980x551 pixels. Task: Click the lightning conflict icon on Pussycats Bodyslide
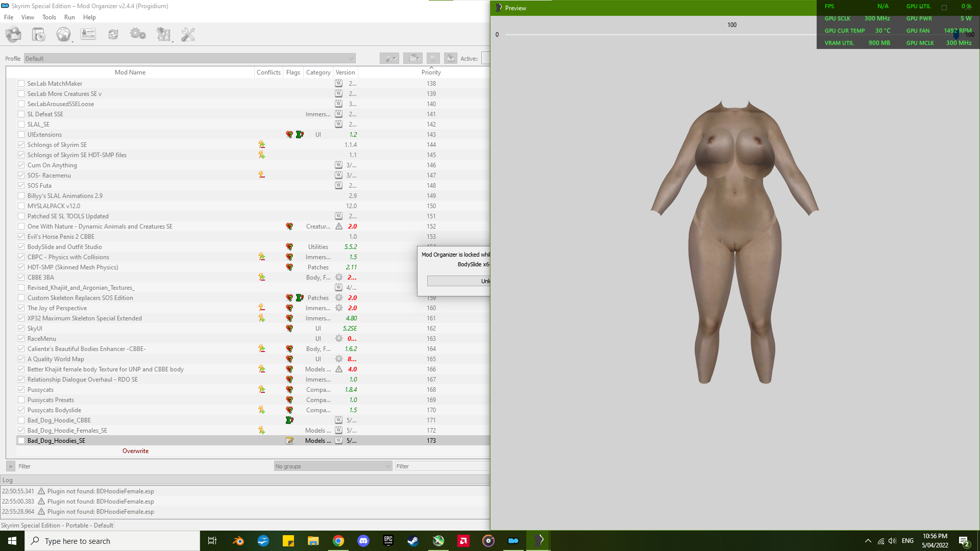pos(261,410)
